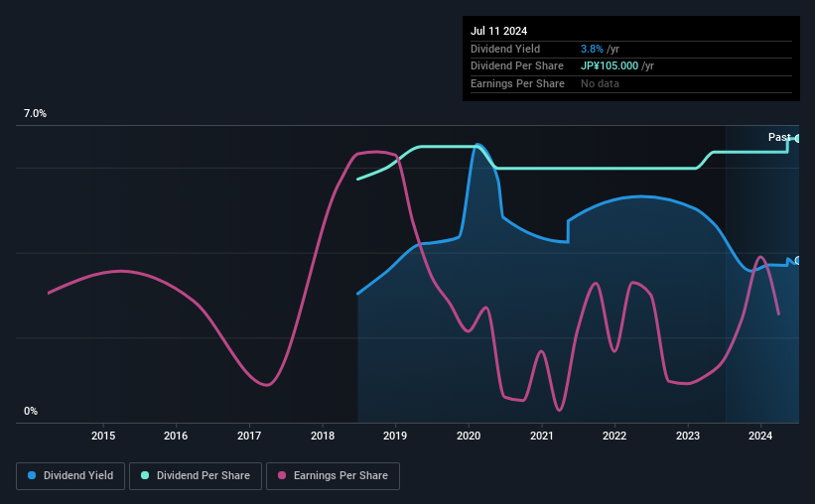The height and width of the screenshot is (504, 815).
Task: Select the 2022 label on the time axis
Action: (x=614, y=436)
